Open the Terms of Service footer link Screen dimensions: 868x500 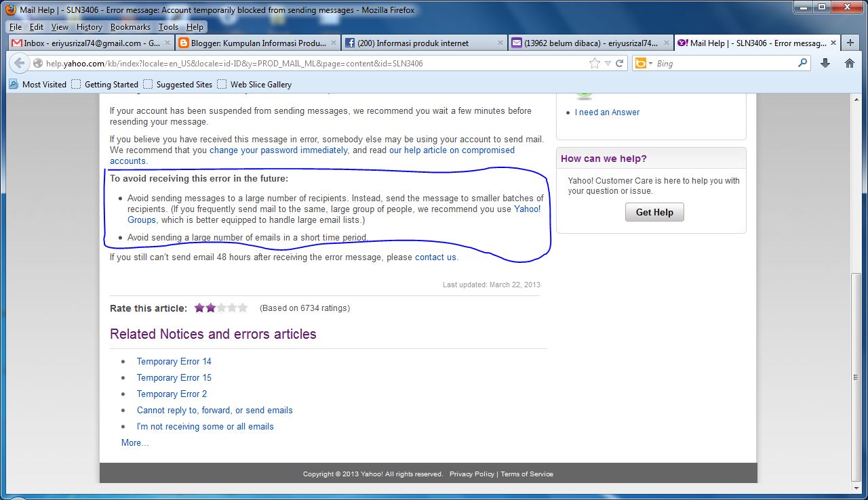pyautogui.click(x=527, y=474)
